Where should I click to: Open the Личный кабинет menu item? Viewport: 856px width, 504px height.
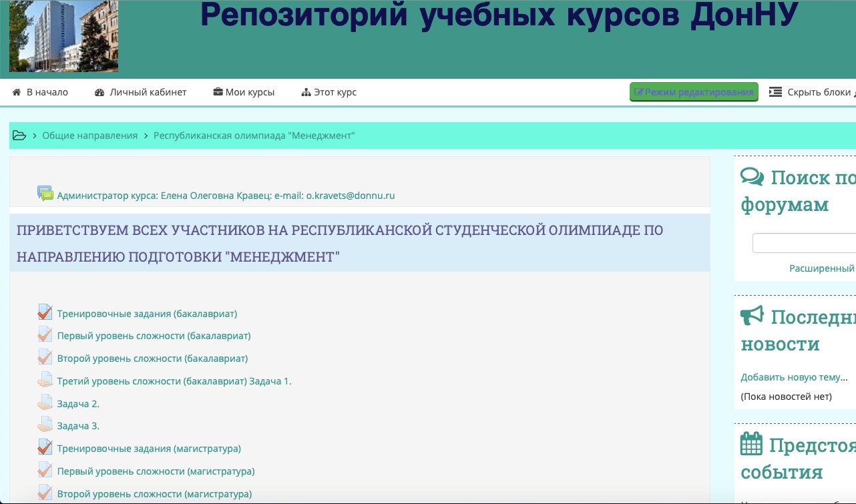click(141, 92)
